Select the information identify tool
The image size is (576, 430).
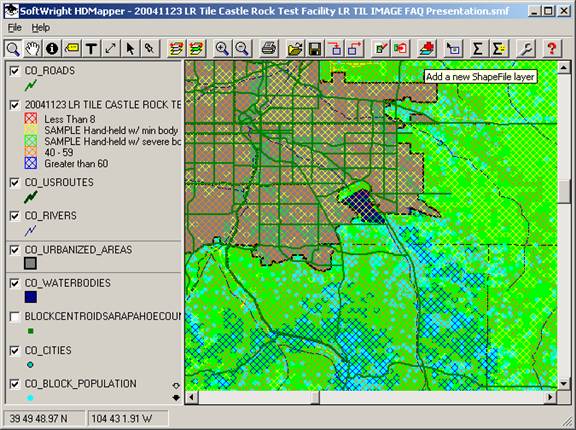(52, 48)
